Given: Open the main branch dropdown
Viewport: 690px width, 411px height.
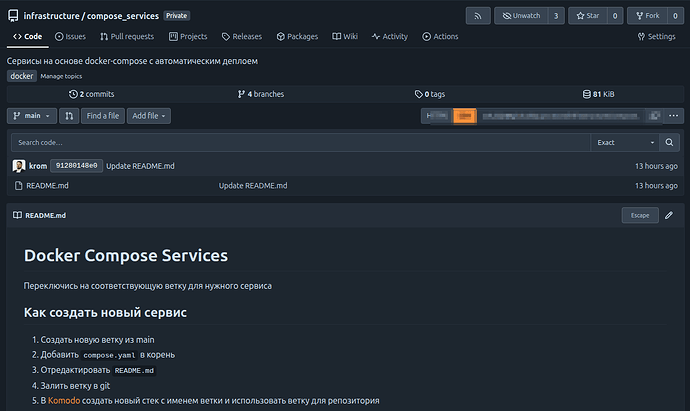Looking at the screenshot, I should click(32, 116).
